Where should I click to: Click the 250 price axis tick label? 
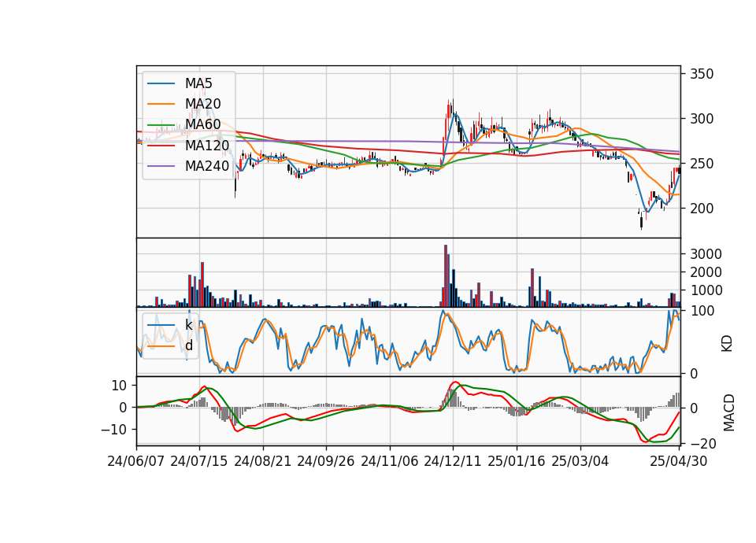coord(702,164)
